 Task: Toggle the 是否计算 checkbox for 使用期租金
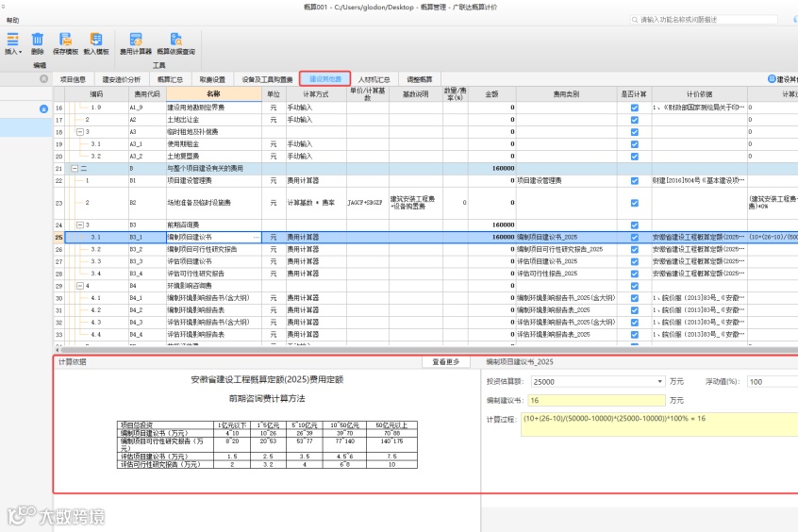(x=634, y=144)
